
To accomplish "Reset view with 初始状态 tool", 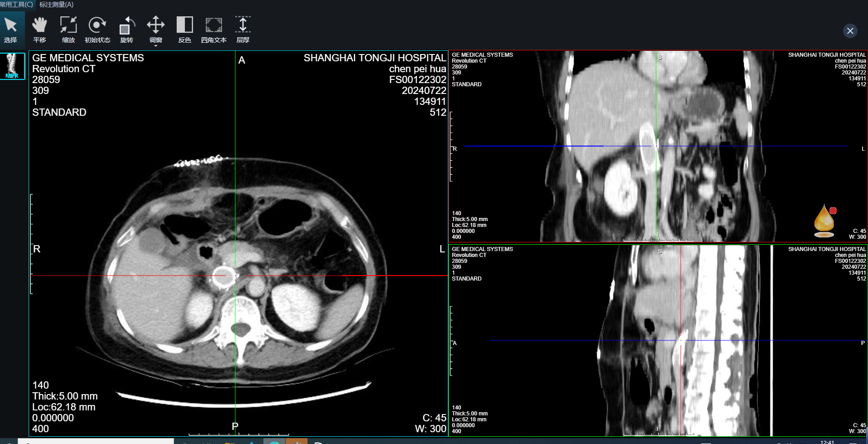I will tap(97, 30).
